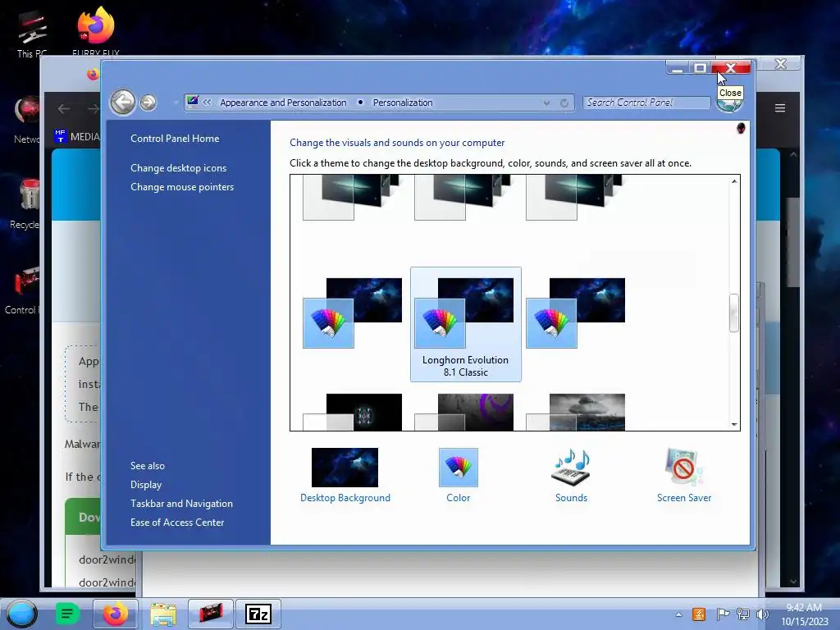Click the Start orb on taskbar

[21, 614]
